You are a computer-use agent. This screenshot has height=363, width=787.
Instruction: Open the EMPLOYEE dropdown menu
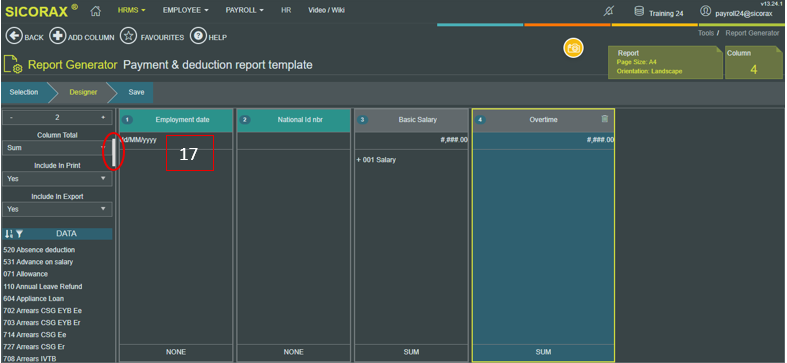[x=185, y=10]
